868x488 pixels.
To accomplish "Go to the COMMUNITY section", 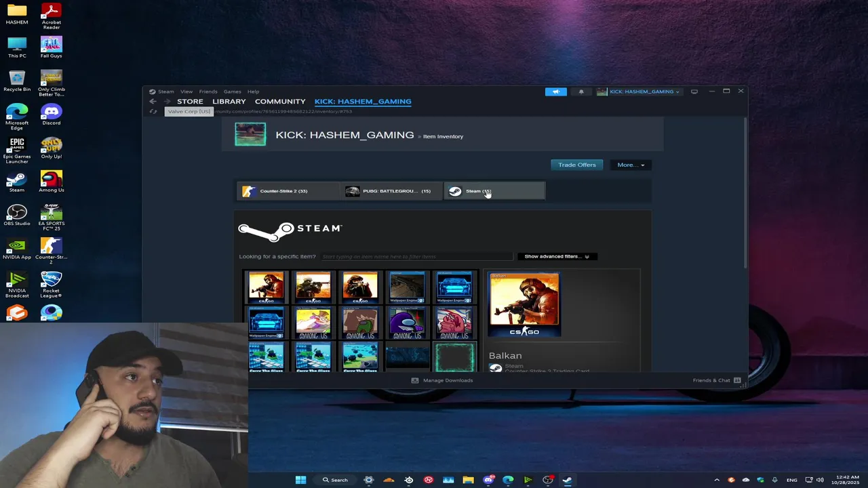I will point(280,102).
